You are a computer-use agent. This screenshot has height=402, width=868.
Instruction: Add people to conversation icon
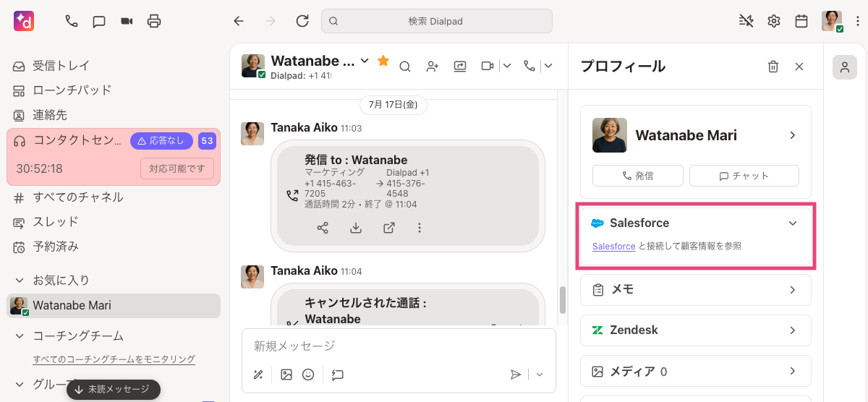[x=433, y=66]
